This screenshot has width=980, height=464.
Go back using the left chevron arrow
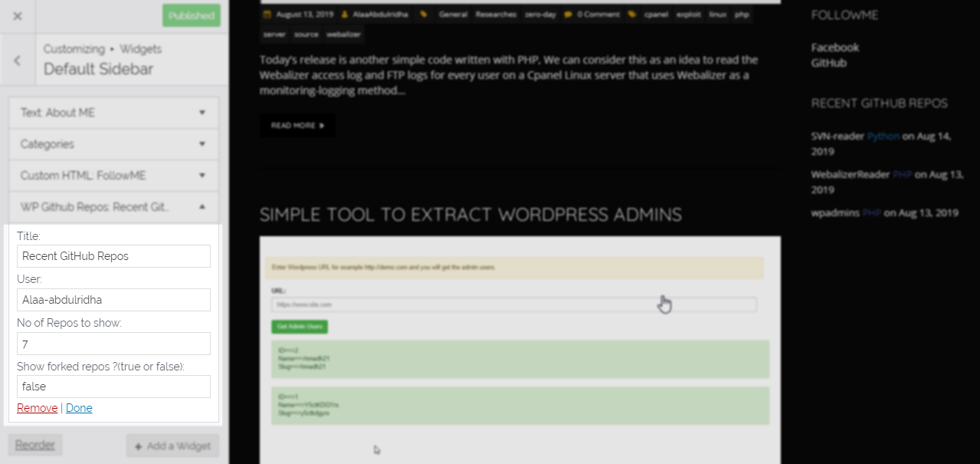18,60
